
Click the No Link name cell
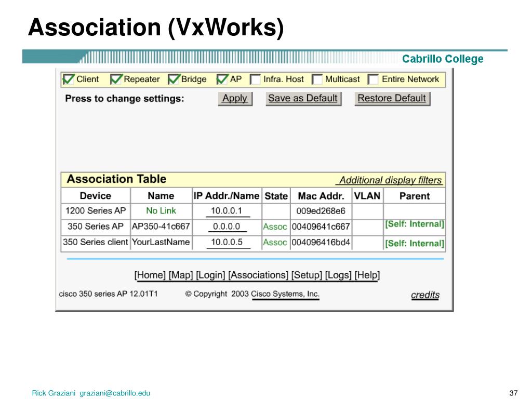161,211
